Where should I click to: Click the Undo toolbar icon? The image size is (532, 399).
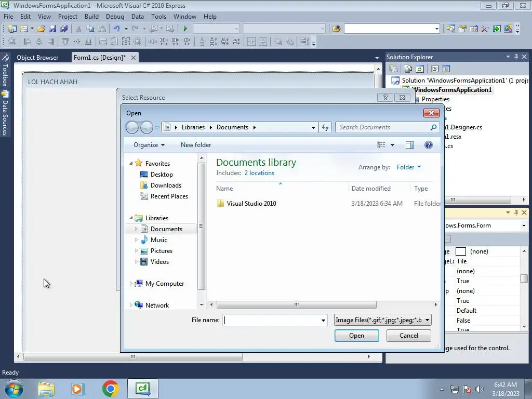(117, 29)
